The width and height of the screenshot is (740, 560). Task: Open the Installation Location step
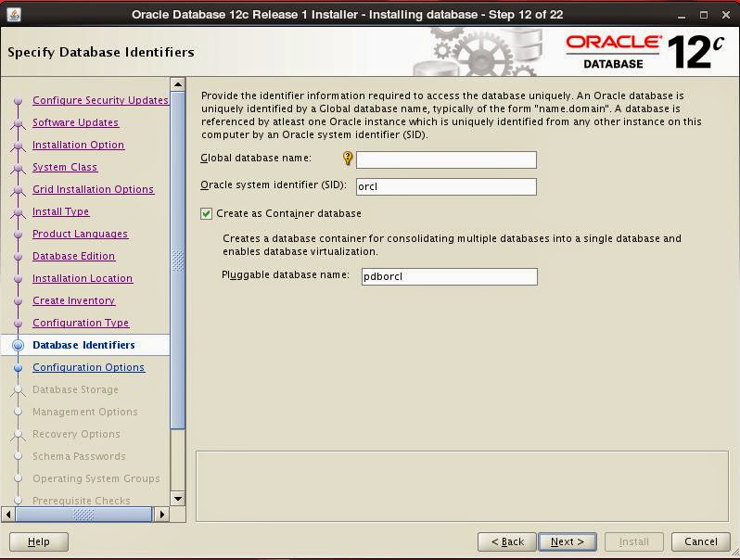[83, 278]
